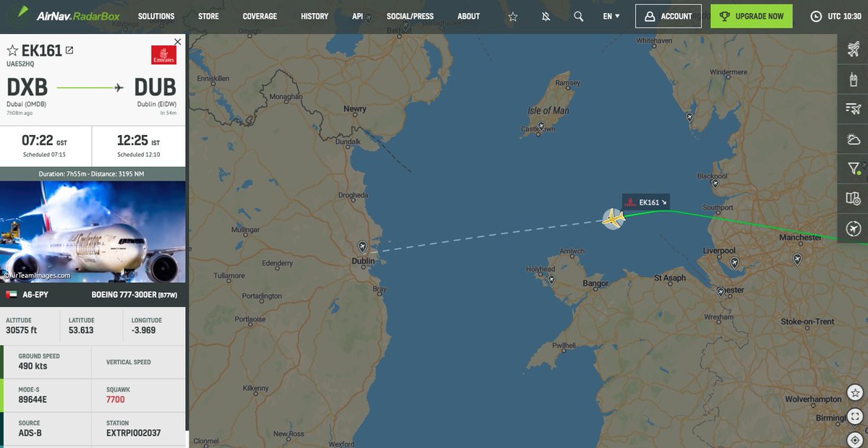Image resolution: width=868 pixels, height=448 pixels.
Task: Open the COVERAGE menu
Action: (260, 16)
